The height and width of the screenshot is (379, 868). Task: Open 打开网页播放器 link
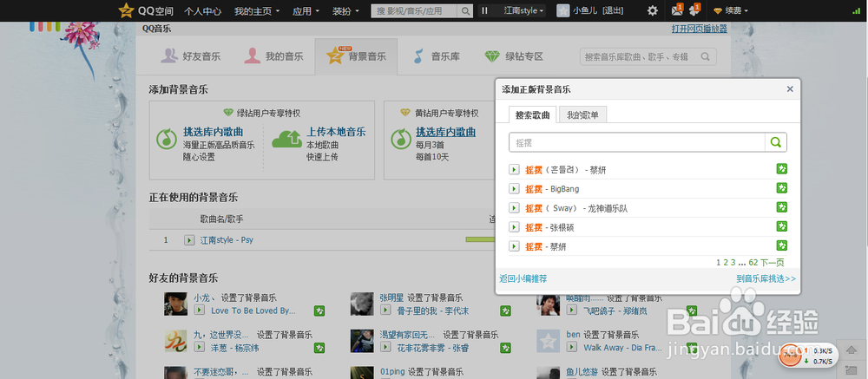click(x=699, y=29)
